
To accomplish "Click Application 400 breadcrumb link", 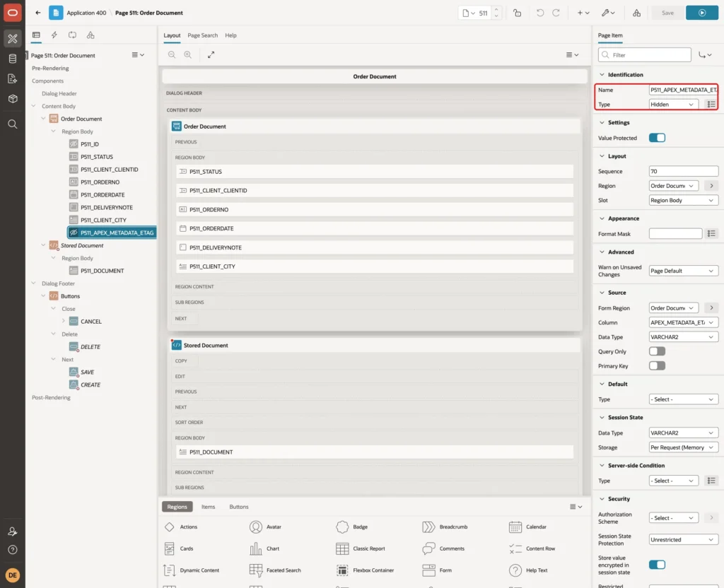I will [x=86, y=13].
